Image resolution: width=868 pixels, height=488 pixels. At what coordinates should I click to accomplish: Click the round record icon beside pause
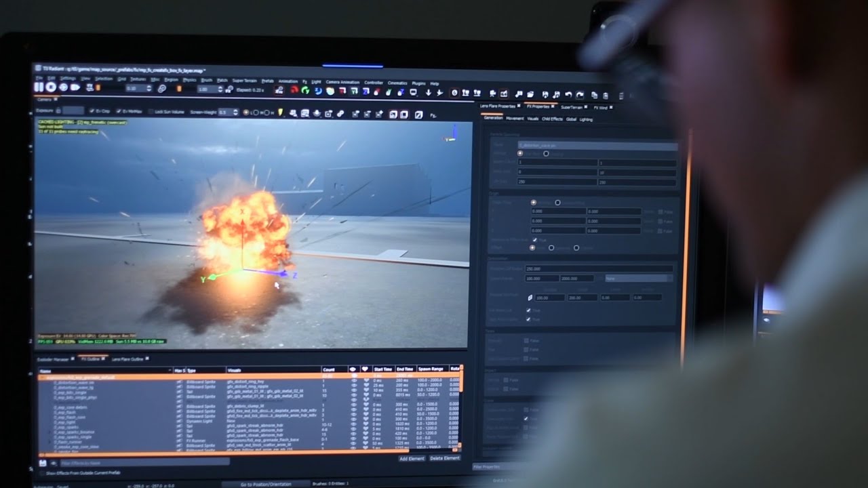51,87
